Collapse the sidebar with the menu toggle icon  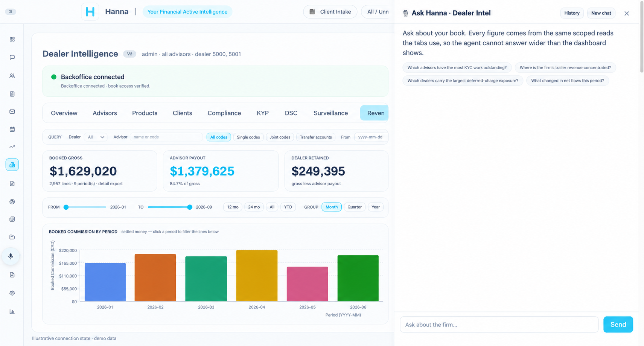coord(11,12)
